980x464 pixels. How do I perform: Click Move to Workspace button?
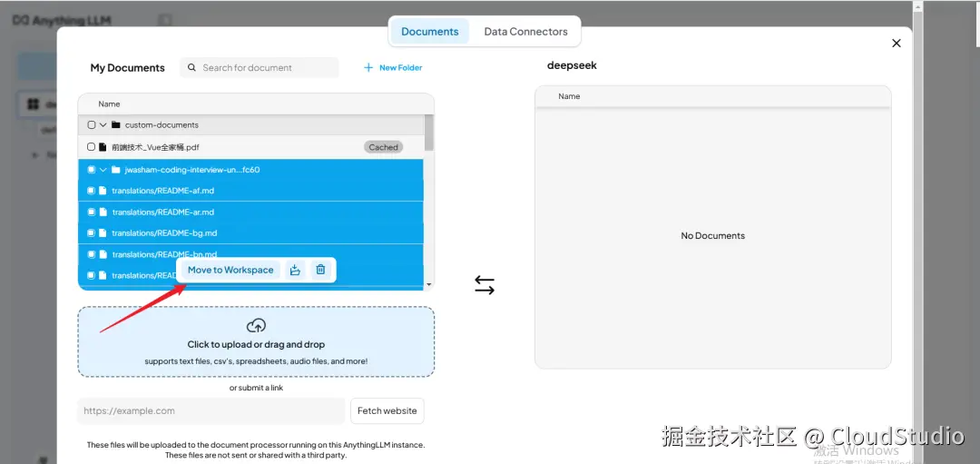click(x=230, y=271)
